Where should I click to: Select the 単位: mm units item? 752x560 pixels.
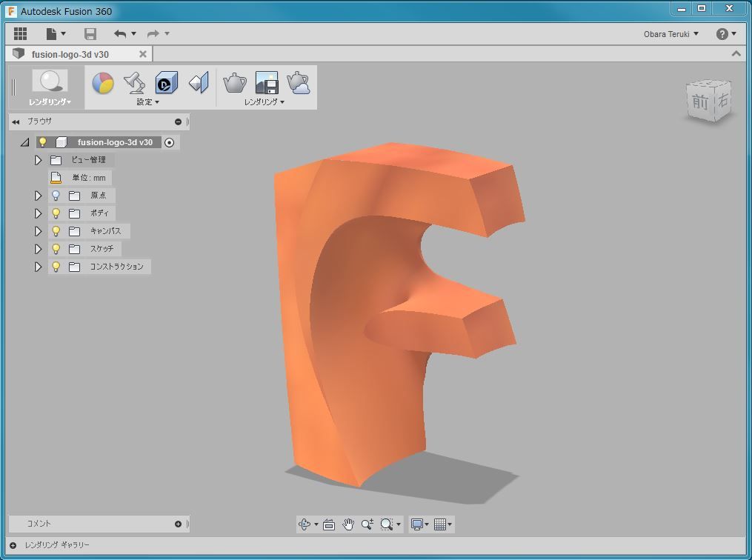click(89, 178)
